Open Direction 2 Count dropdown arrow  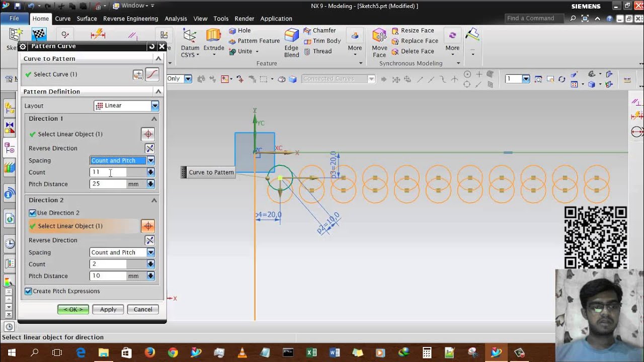pos(150,264)
